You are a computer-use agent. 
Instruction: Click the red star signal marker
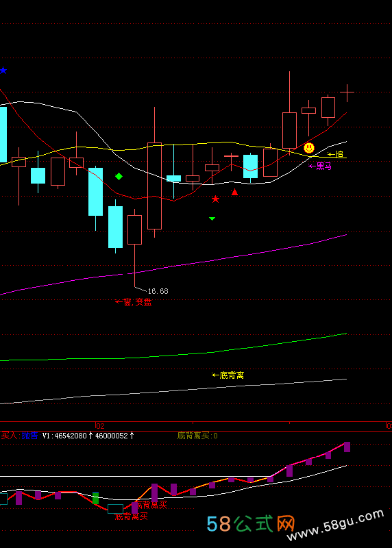point(215,199)
